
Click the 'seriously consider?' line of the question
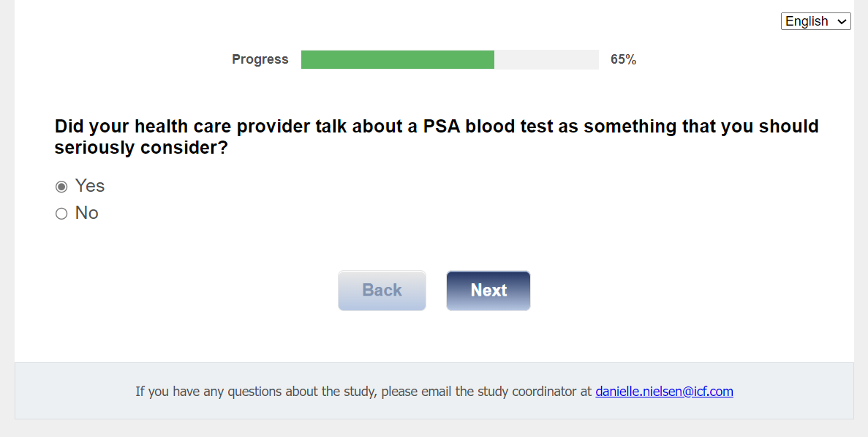pyautogui.click(x=141, y=148)
